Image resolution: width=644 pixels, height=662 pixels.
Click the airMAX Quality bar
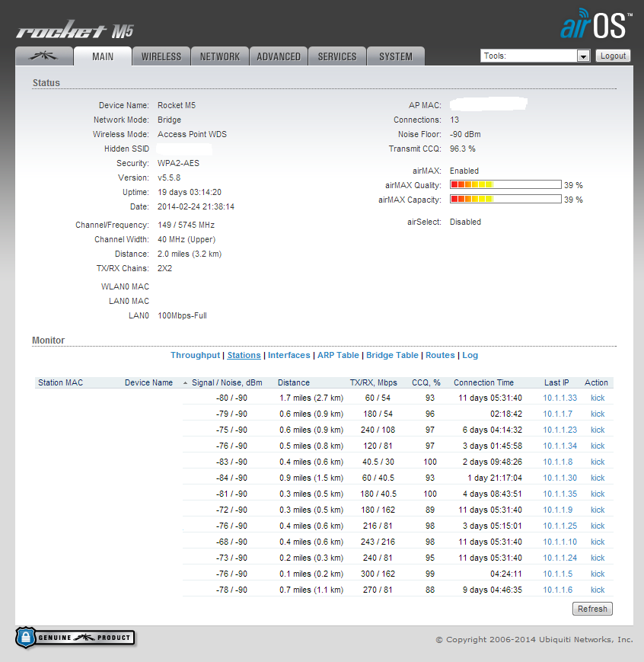[505, 184]
